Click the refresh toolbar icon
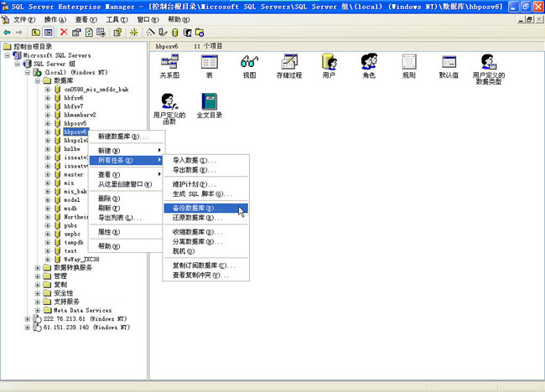This screenshot has height=392, width=545. pyautogui.click(x=89, y=33)
